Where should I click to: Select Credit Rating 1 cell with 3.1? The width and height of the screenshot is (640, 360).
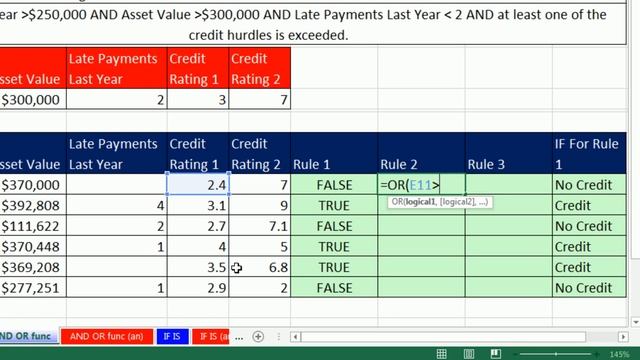click(x=198, y=205)
